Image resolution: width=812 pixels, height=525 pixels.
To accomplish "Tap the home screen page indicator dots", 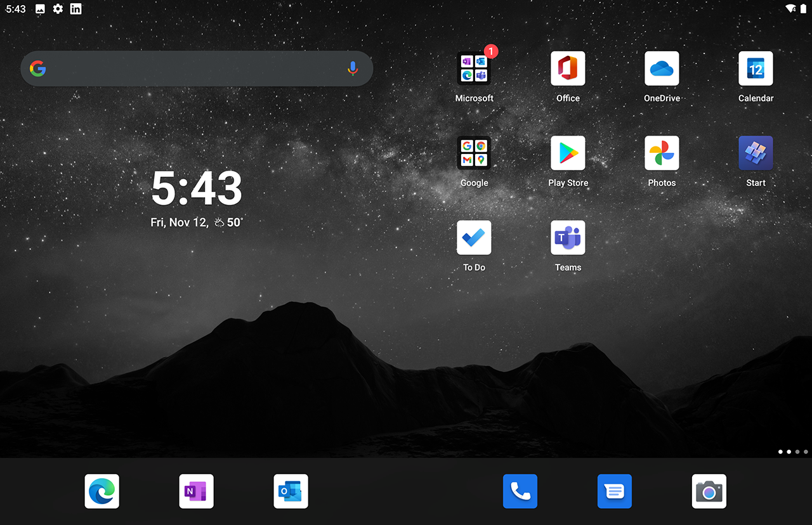I will point(793,452).
